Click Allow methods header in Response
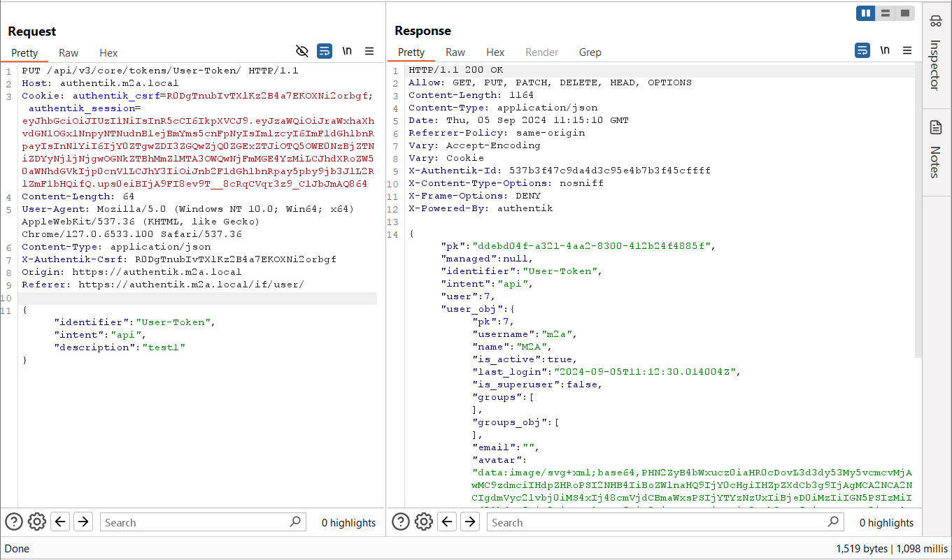Screen dimensions: 952x560 point(550,82)
